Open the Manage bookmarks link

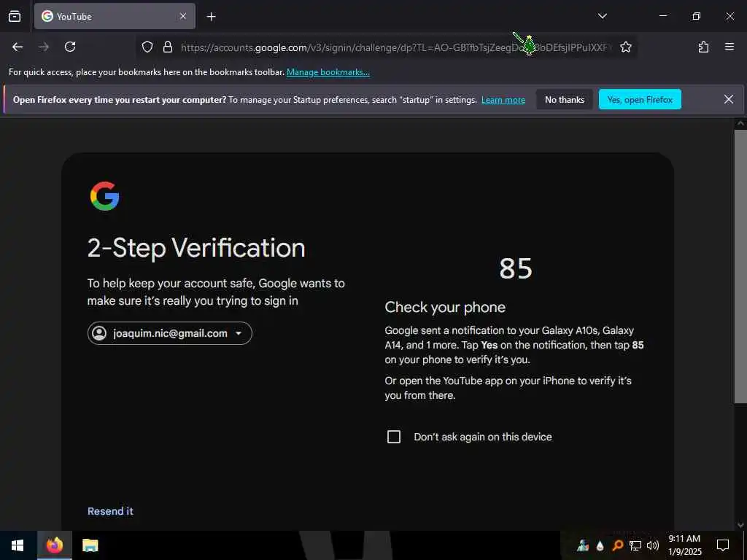(x=328, y=72)
